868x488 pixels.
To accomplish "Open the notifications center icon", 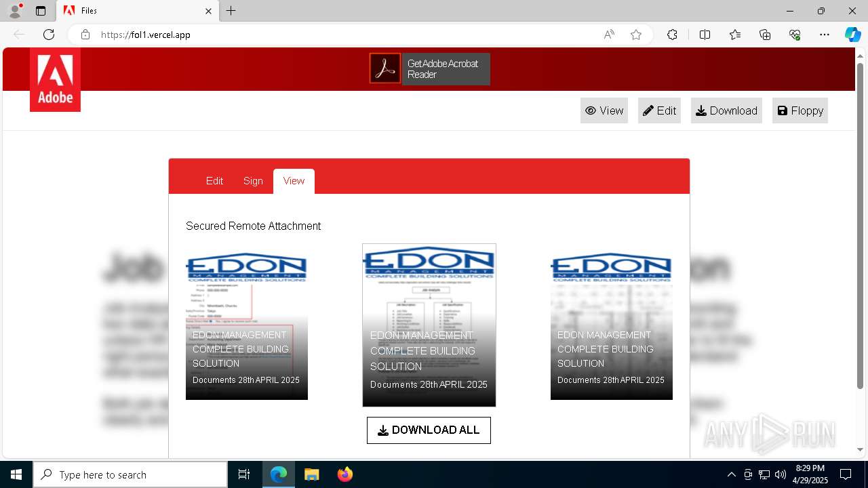I will (x=846, y=474).
